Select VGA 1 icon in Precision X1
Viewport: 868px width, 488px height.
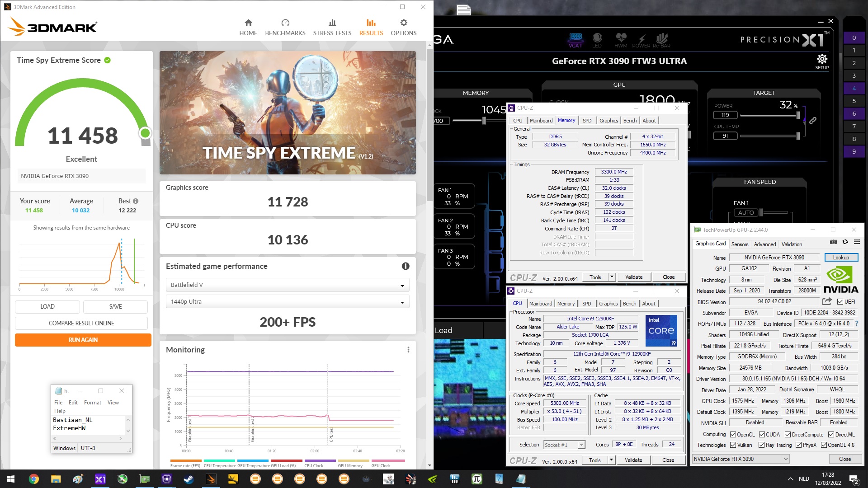point(576,40)
